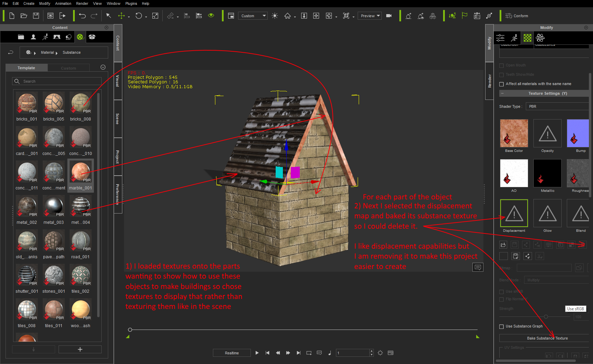Open the Actor category in Content panel
This screenshot has height=364, width=593.
[x=33, y=37]
